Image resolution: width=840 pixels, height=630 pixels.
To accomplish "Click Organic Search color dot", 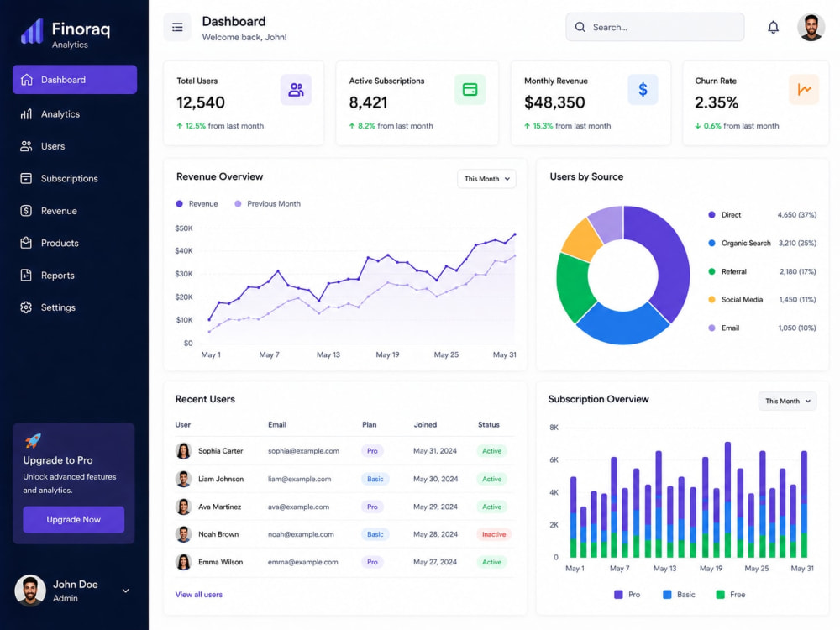I will 711,244.
